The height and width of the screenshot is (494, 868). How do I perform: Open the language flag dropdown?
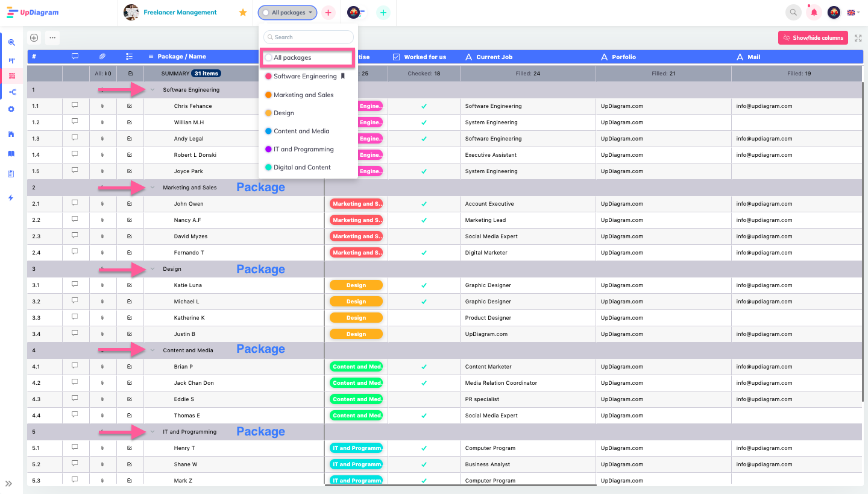point(854,12)
